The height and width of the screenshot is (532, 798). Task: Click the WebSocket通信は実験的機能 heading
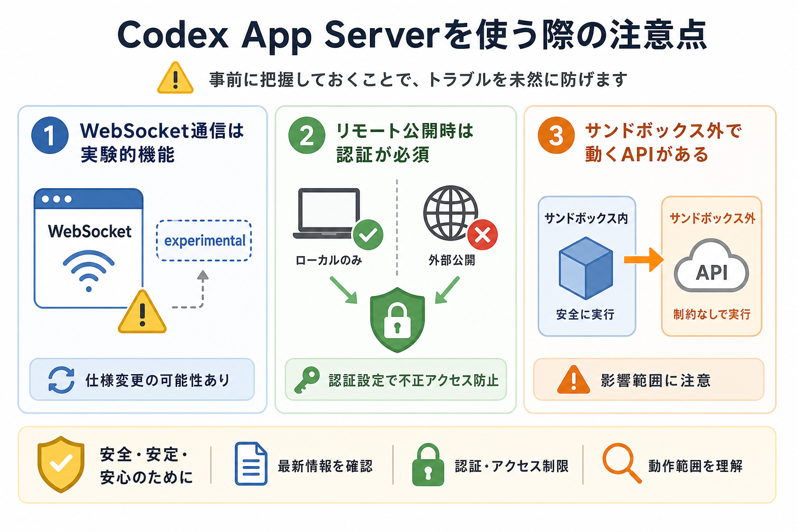click(x=162, y=142)
